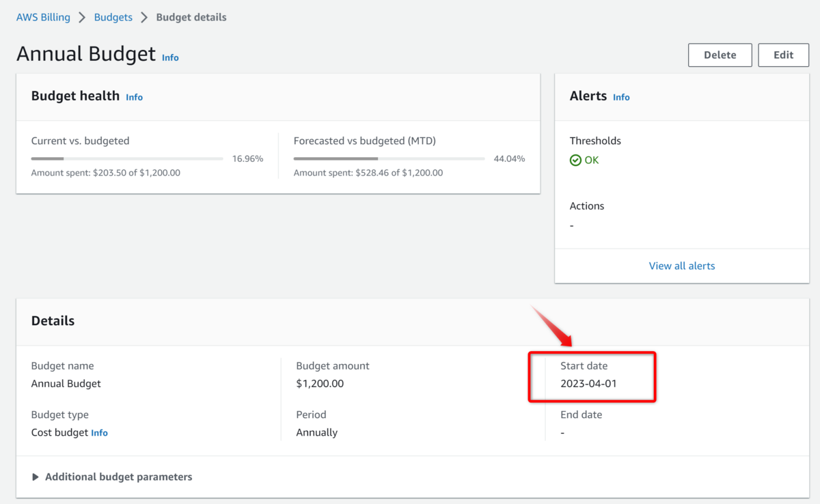The image size is (820, 504).
Task: Open Info link next to Cost budget
Action: point(99,433)
